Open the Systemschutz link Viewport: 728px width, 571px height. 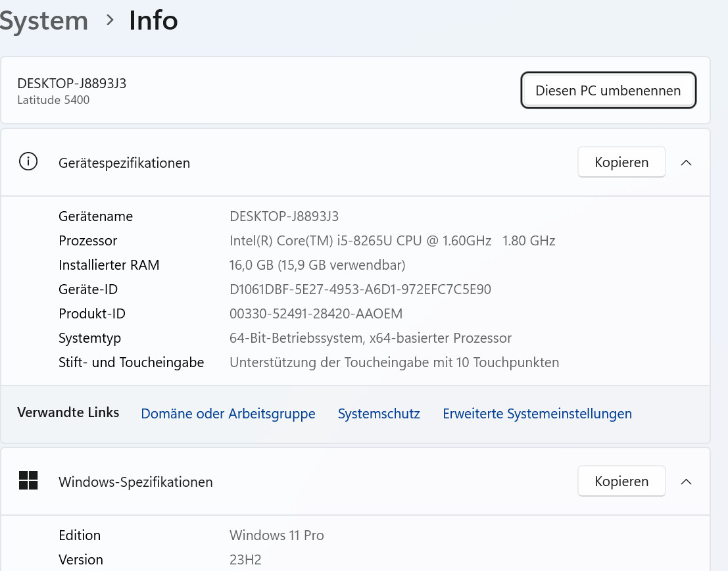click(379, 414)
